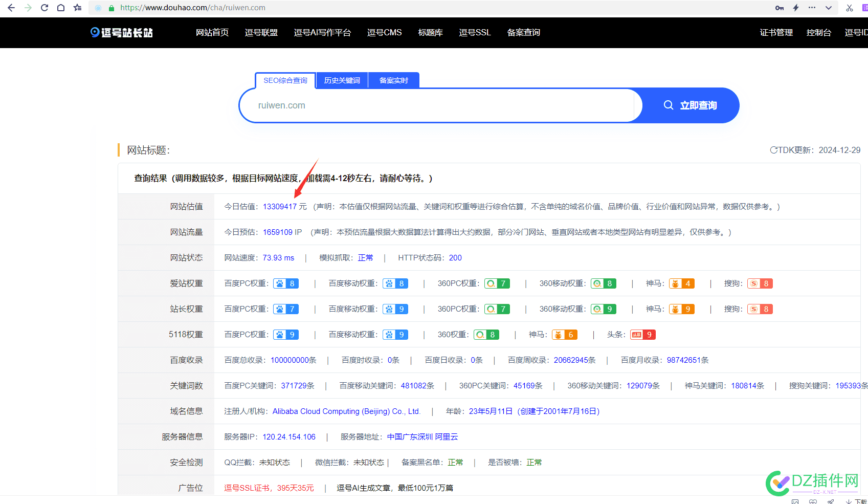This screenshot has height=504, width=868.
Task: Click the scissors screenshot icon
Action: point(850,8)
